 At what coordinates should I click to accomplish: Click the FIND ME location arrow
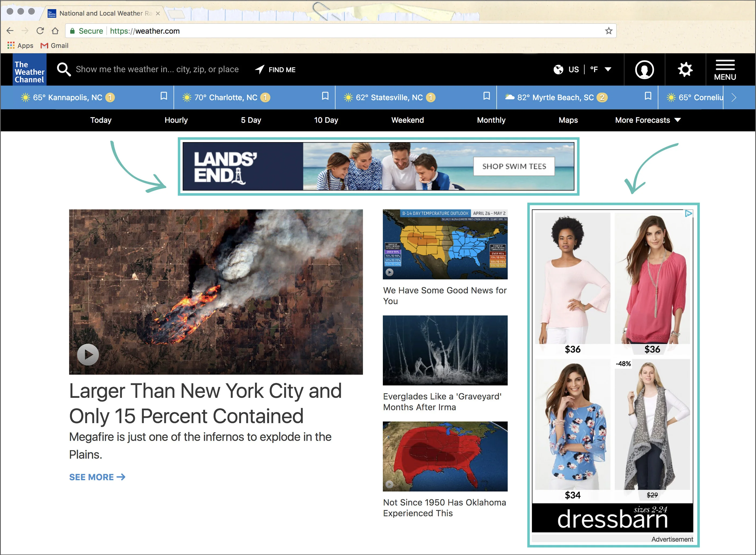pos(260,69)
